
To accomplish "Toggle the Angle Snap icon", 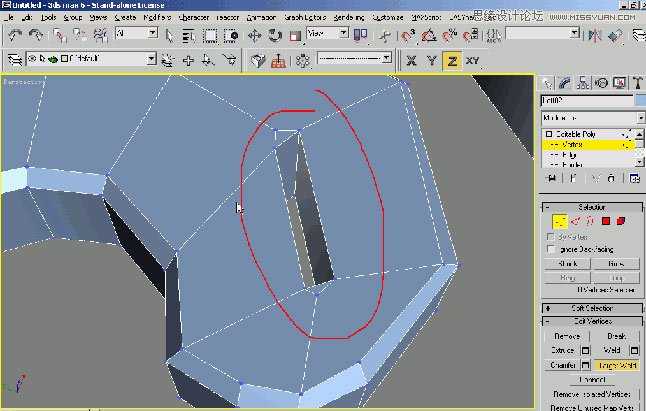I will pyautogui.click(x=428, y=36).
